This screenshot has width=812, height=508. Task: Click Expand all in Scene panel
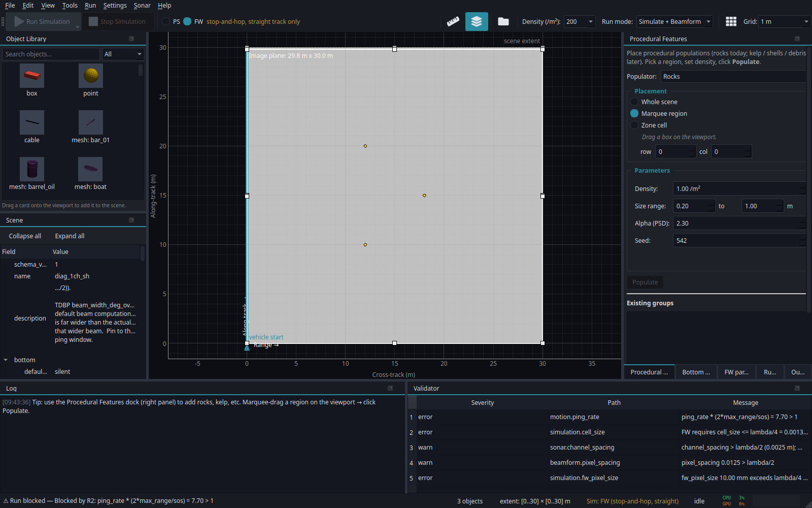(70, 236)
